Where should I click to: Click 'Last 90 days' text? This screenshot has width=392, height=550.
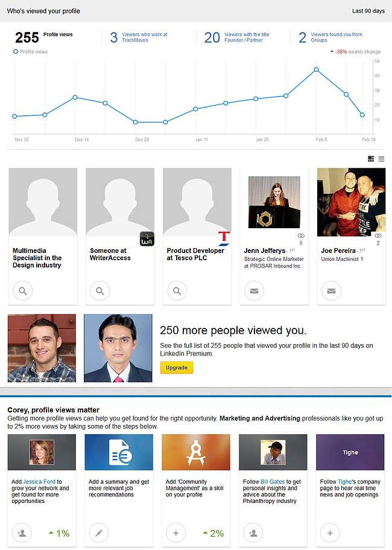[368, 11]
